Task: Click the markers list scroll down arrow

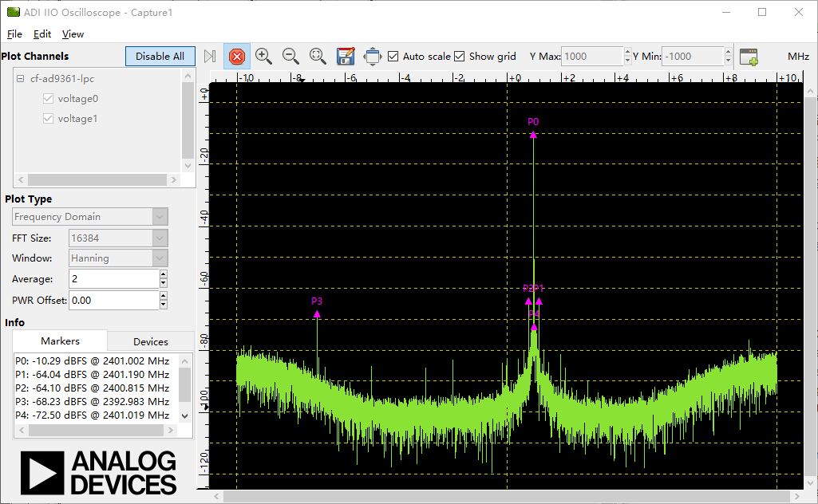Action: point(184,416)
